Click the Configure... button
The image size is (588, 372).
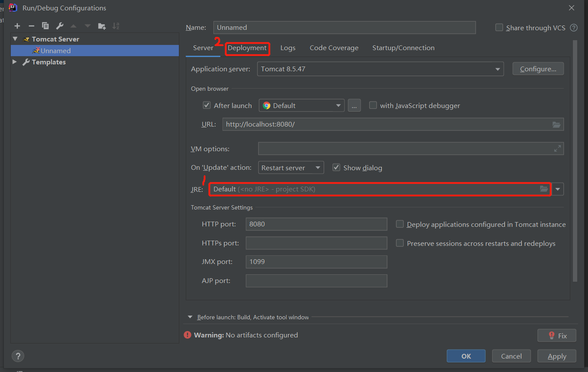pos(538,69)
